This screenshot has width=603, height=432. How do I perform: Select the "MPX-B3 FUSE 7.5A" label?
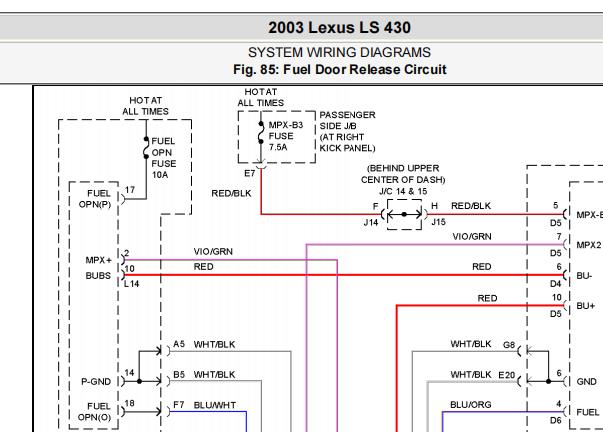tap(285, 136)
